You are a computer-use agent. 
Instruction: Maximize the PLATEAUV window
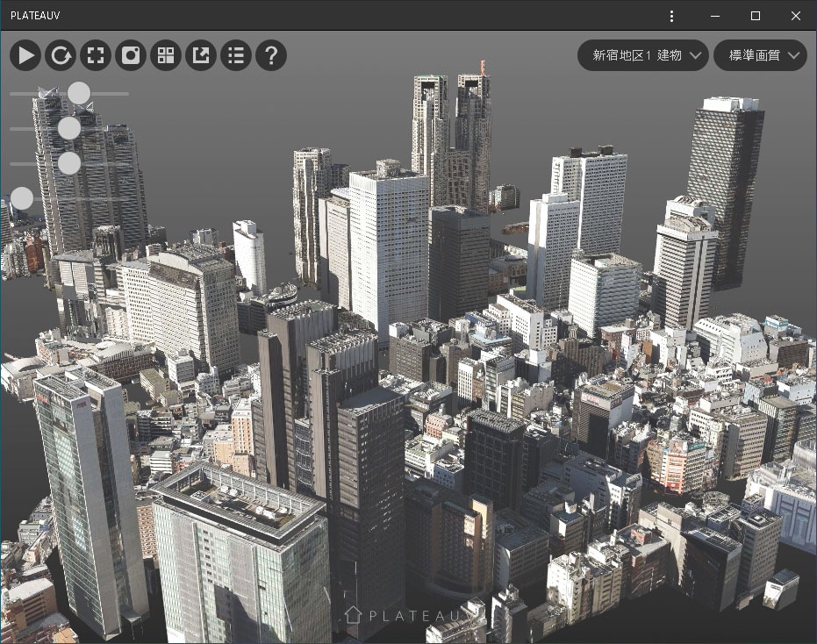(x=755, y=16)
